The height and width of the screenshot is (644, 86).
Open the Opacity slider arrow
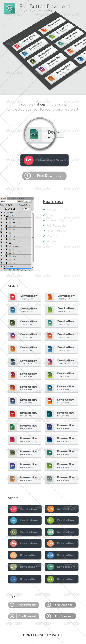point(30,201)
